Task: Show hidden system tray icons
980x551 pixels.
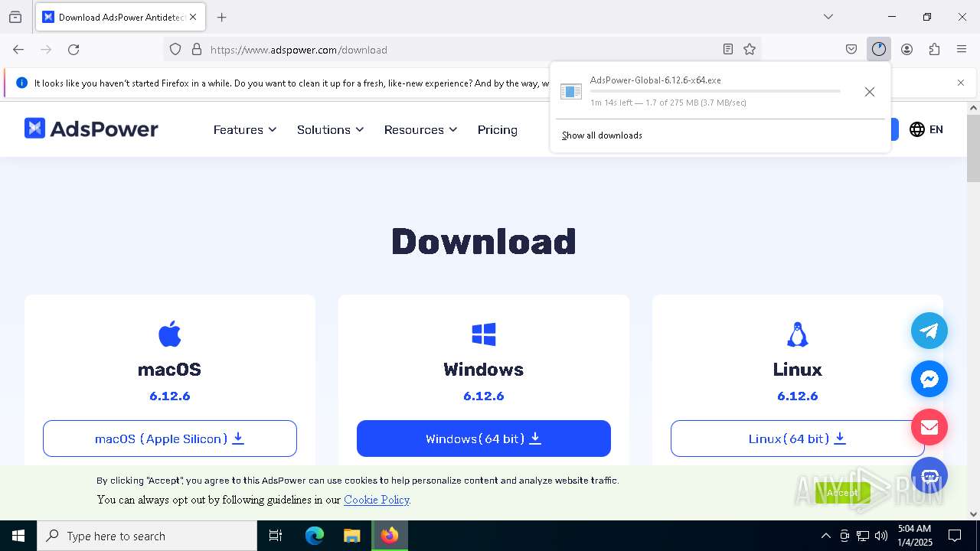Action: click(x=825, y=536)
